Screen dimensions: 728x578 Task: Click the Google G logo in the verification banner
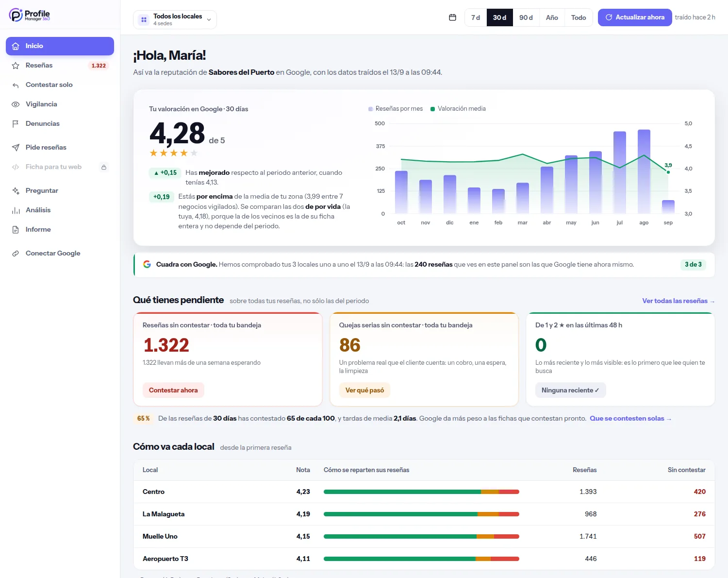point(147,264)
